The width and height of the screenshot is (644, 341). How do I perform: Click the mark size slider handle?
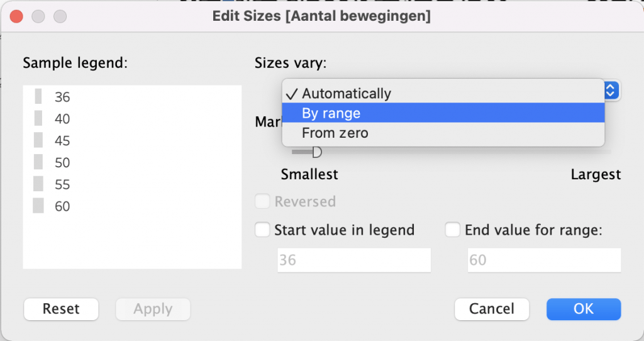[317, 152]
